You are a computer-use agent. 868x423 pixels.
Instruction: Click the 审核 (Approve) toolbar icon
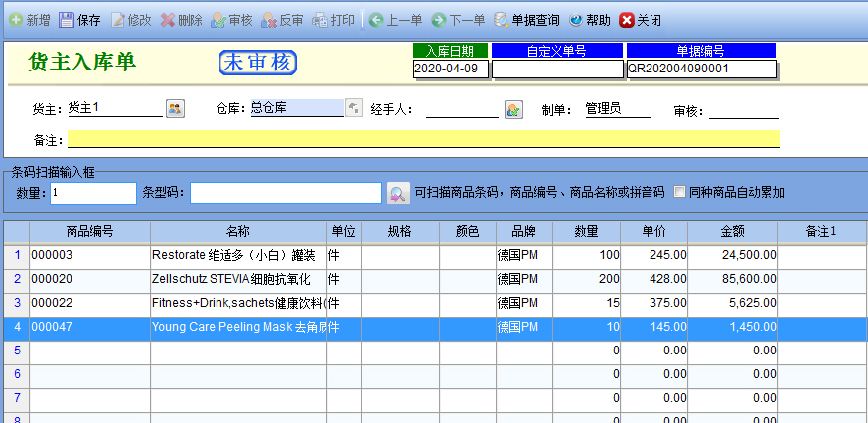[x=219, y=20]
